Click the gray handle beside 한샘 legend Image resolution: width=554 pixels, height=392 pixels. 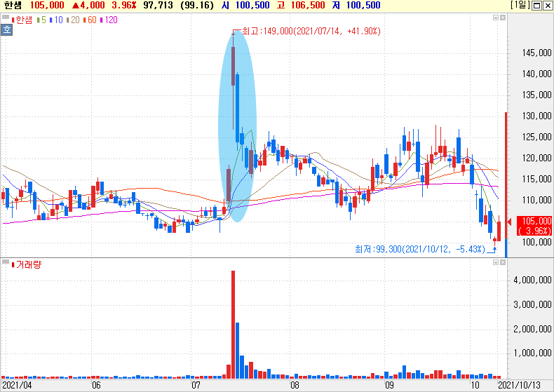pos(6,17)
